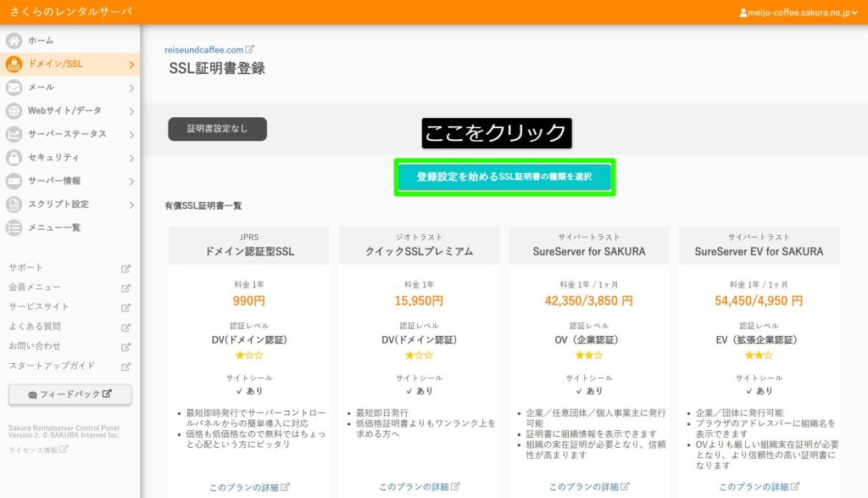Click external-link icon next to reiseundcaffee.com
Viewport: 868px width, 498px height.
tap(250, 49)
